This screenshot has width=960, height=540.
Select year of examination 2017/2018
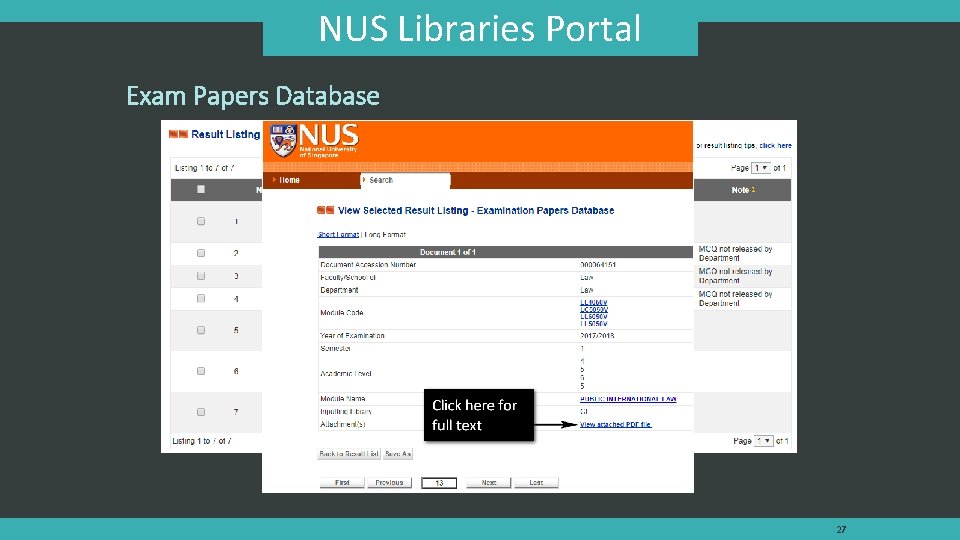point(597,336)
